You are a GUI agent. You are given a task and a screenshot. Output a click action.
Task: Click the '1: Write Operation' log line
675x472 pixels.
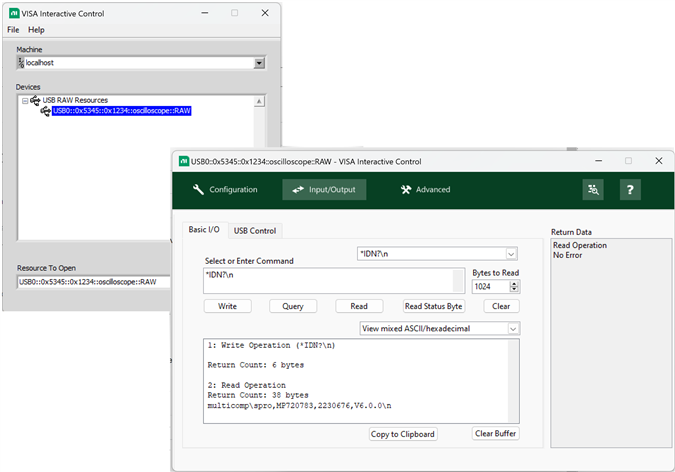point(271,345)
